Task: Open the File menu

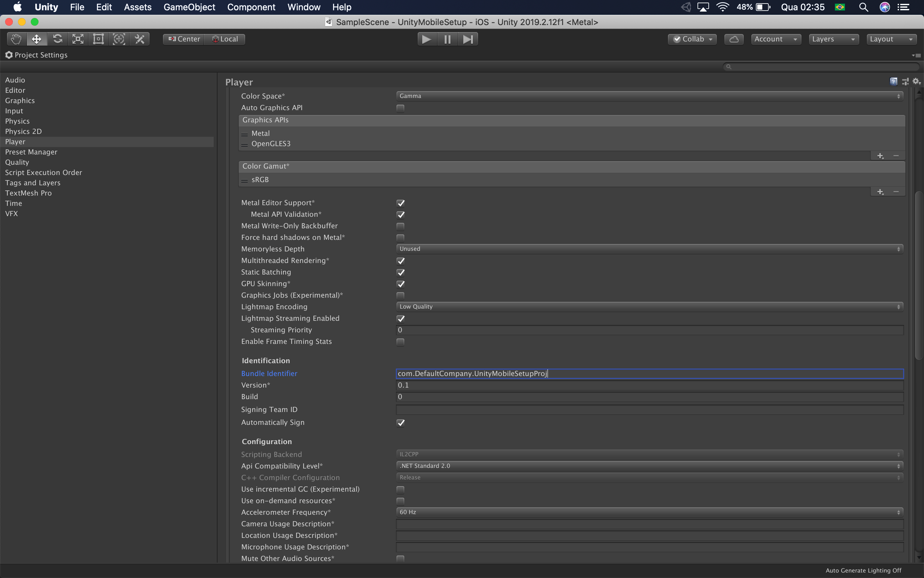Action: (77, 7)
